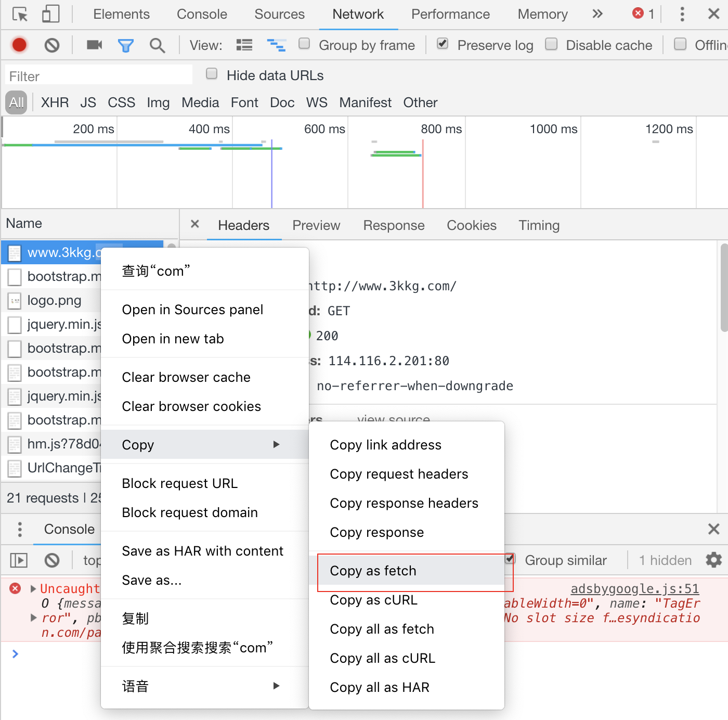Select the inspect element cursor icon
The image size is (728, 720).
pos(20,14)
